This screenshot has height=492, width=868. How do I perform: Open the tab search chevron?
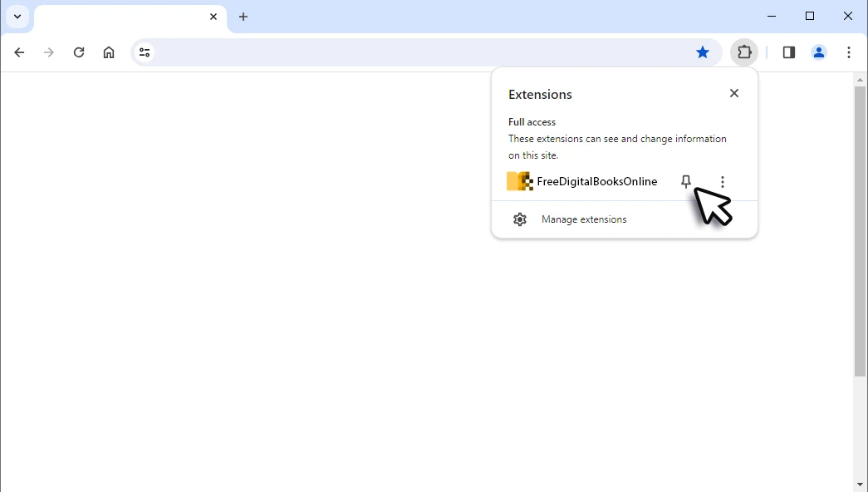point(17,17)
